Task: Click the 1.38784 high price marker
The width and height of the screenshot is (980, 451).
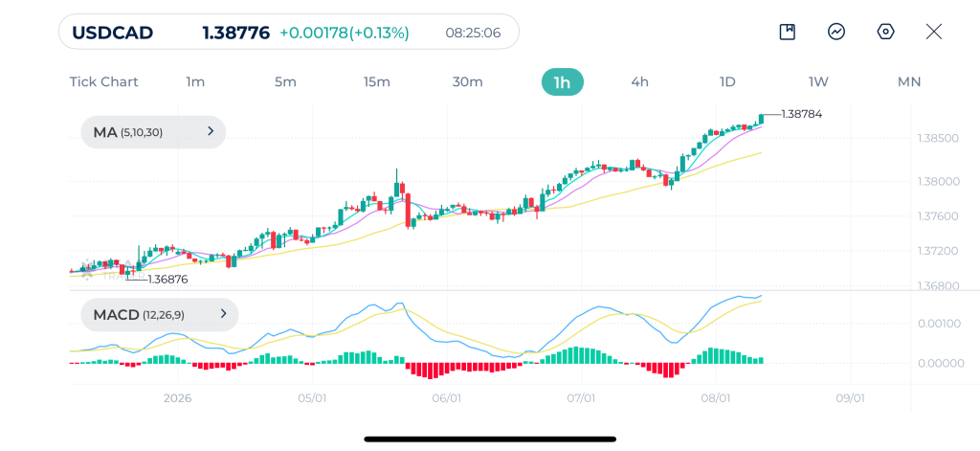Action: click(802, 115)
